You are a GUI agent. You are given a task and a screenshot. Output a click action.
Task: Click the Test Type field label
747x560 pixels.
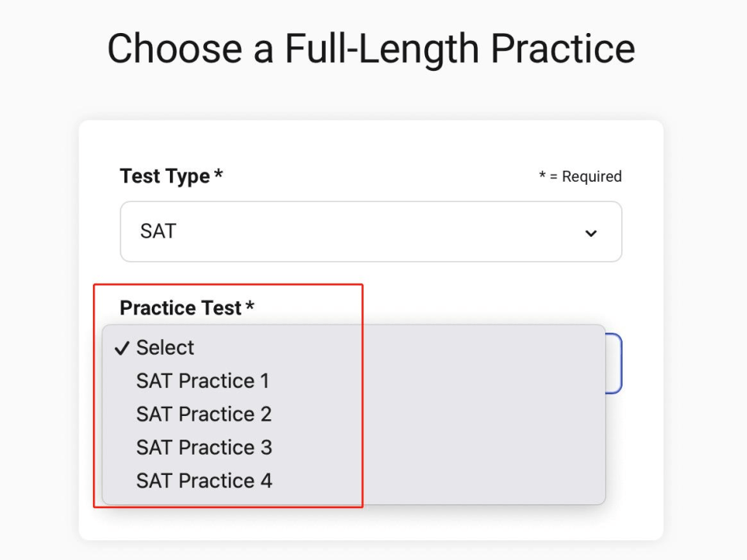[x=165, y=176]
